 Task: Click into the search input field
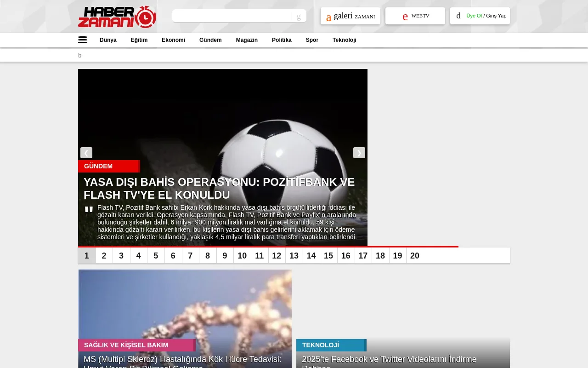pos(232,16)
